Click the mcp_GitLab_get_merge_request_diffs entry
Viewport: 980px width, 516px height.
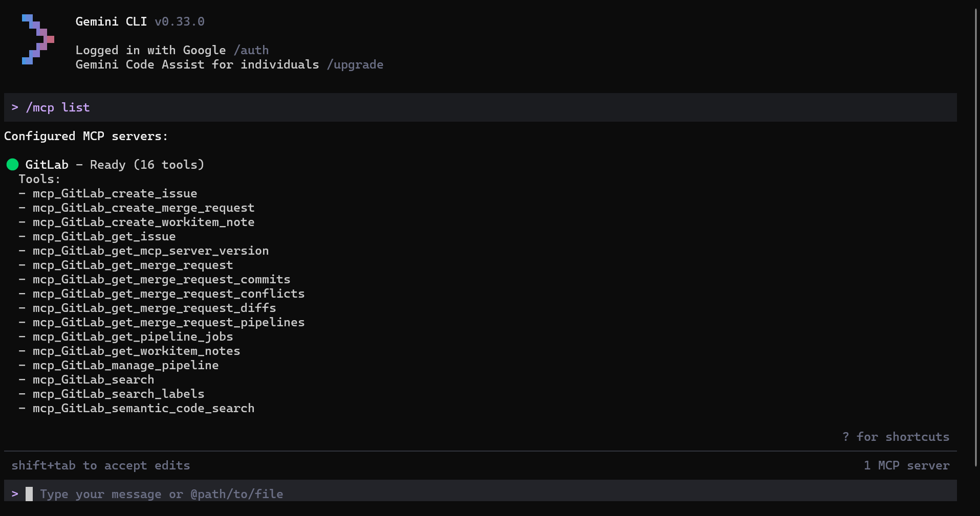[x=154, y=308]
